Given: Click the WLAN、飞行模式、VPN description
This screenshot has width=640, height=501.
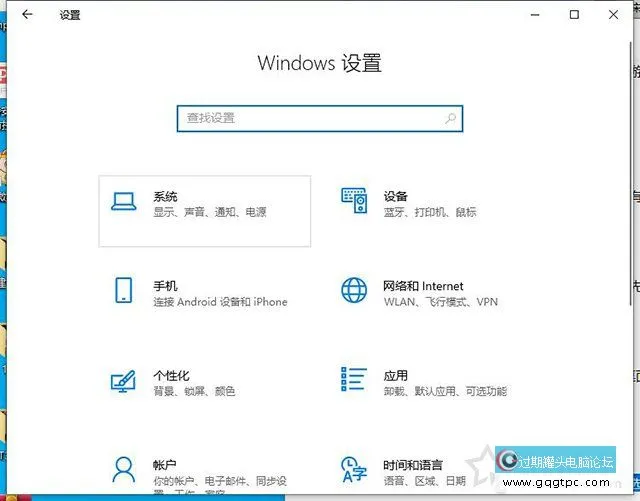Looking at the screenshot, I should [x=441, y=302].
